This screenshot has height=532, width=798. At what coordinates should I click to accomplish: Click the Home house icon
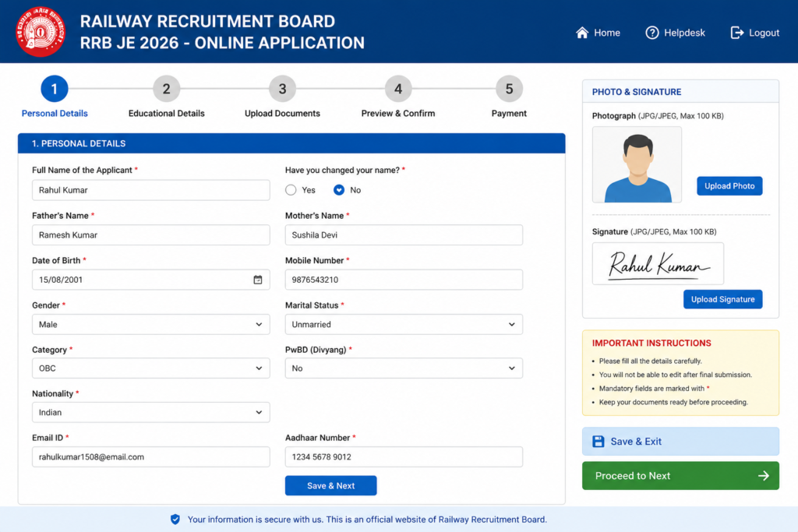[581, 33]
